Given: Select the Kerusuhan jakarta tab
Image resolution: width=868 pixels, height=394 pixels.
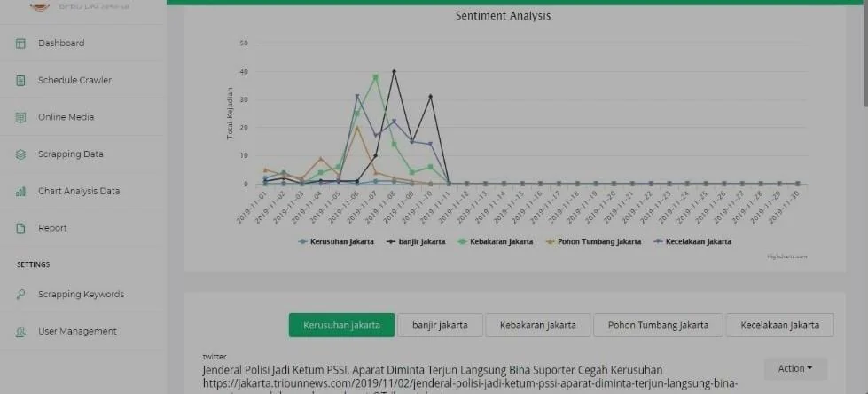Looking at the screenshot, I should coord(341,326).
